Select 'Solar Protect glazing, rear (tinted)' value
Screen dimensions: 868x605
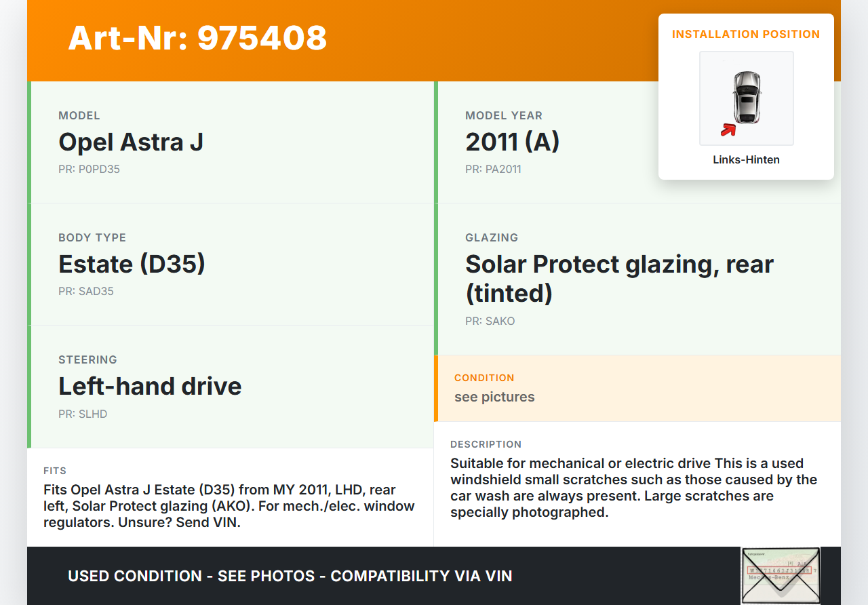619,278
